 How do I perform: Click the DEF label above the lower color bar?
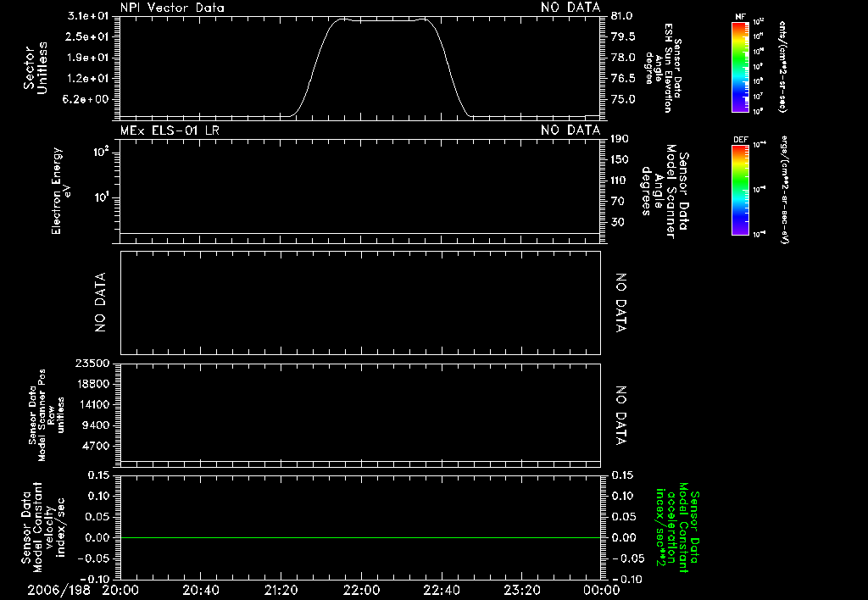point(740,140)
